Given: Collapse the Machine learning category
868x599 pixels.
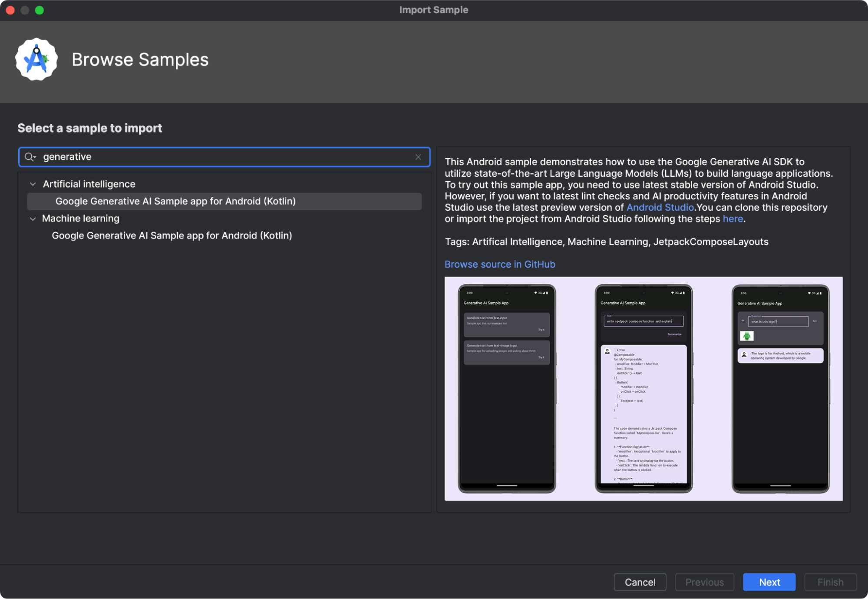Looking at the screenshot, I should 33,218.
